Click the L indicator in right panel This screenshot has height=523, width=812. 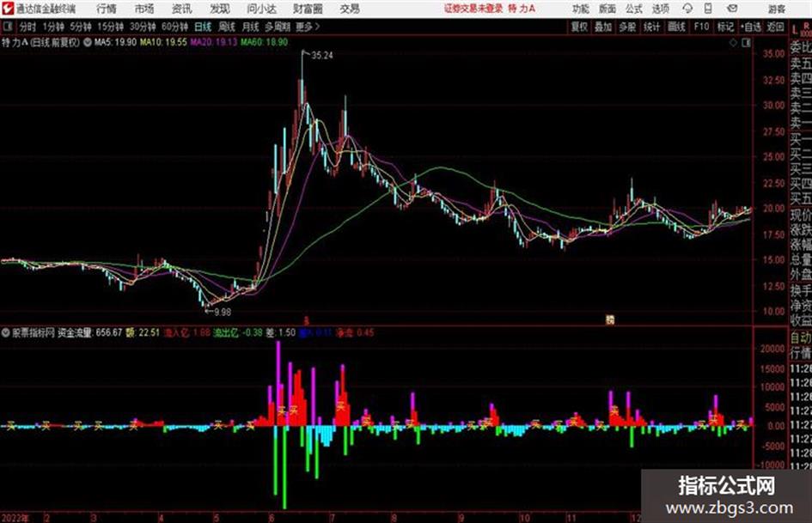[795, 29]
